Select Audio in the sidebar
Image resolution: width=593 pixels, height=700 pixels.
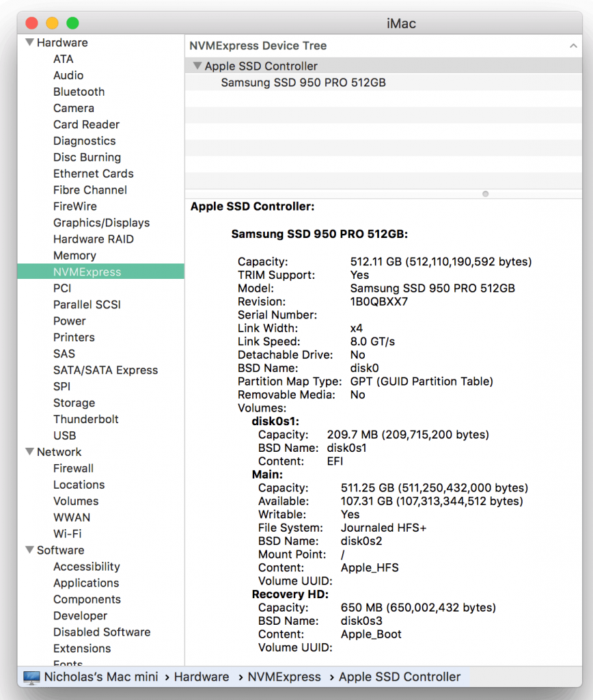68,75
